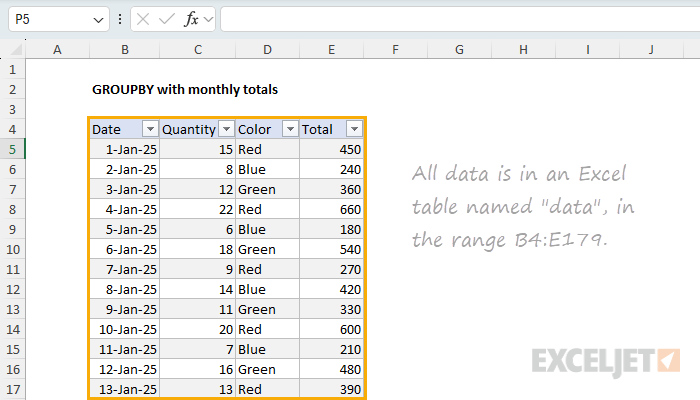Click cell with date 2-Jan-25
The height and width of the screenshot is (400, 700).
[125, 170]
